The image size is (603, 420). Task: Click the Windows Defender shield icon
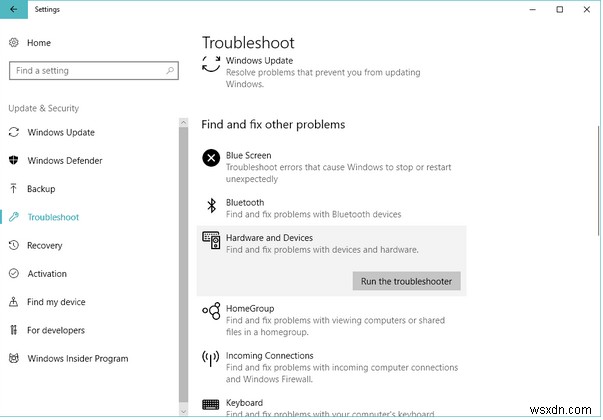click(x=14, y=160)
